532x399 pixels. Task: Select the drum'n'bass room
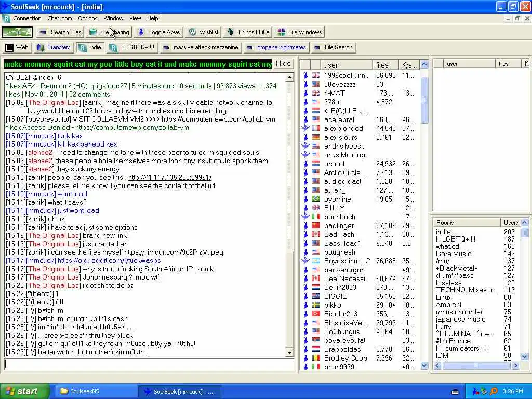[x=455, y=275]
